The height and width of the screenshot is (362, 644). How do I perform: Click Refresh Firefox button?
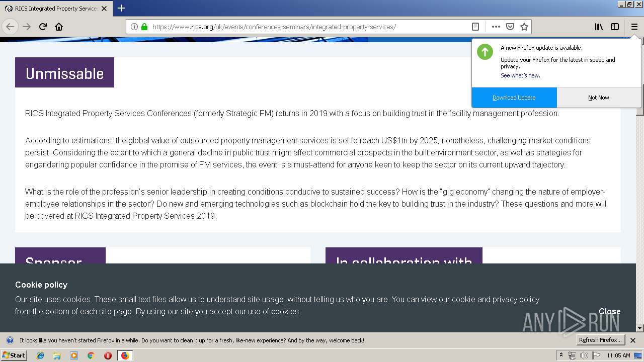(600, 340)
